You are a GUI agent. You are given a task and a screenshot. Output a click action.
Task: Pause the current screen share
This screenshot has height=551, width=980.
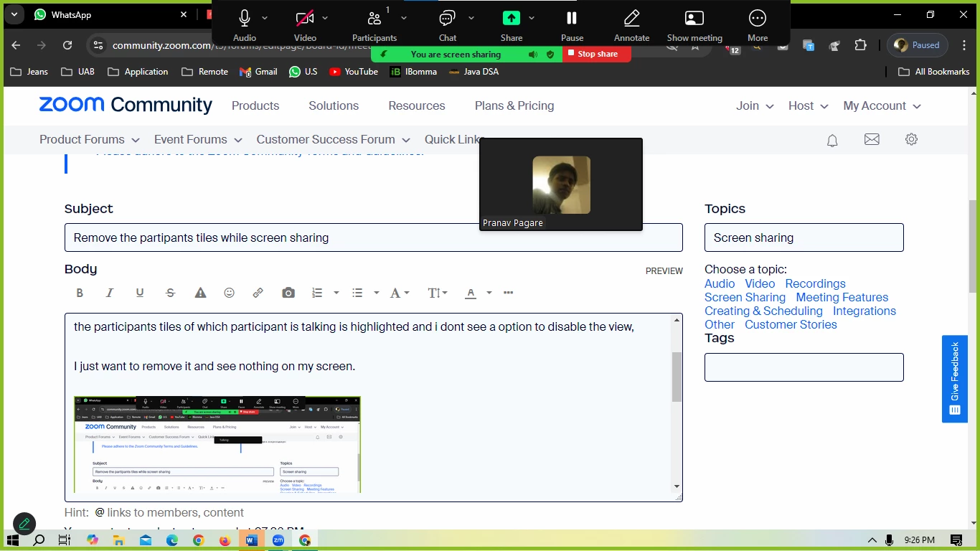572,24
